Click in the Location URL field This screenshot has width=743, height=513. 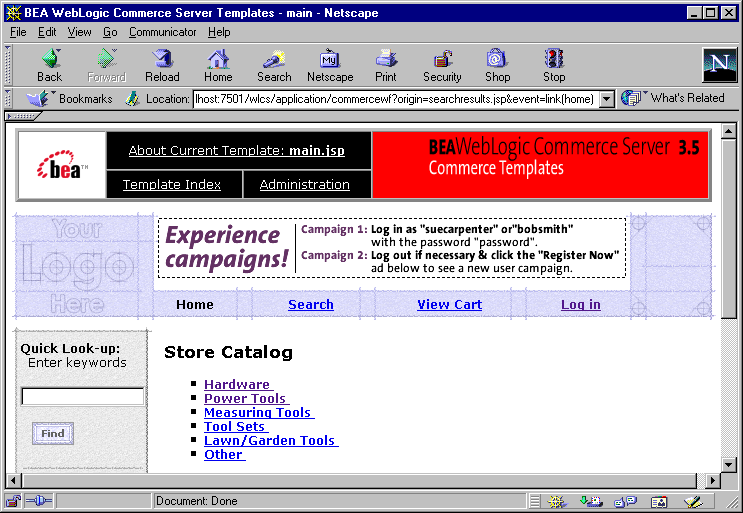click(x=396, y=99)
